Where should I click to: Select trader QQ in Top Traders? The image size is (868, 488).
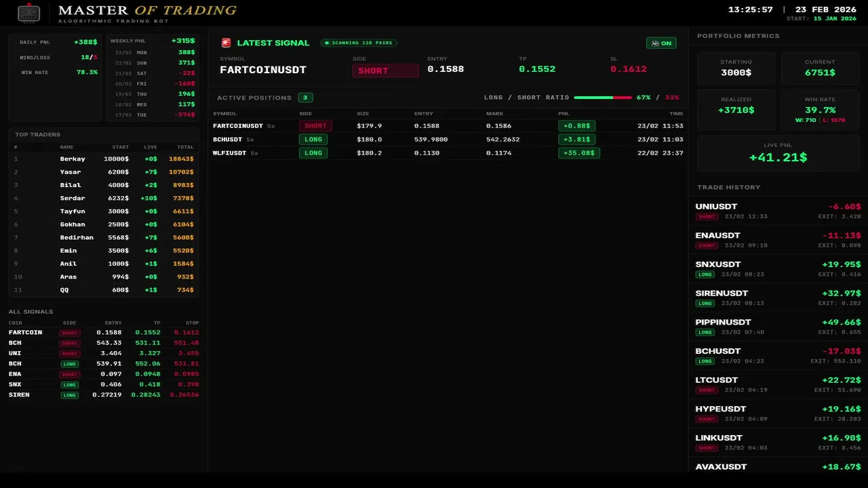click(104, 290)
